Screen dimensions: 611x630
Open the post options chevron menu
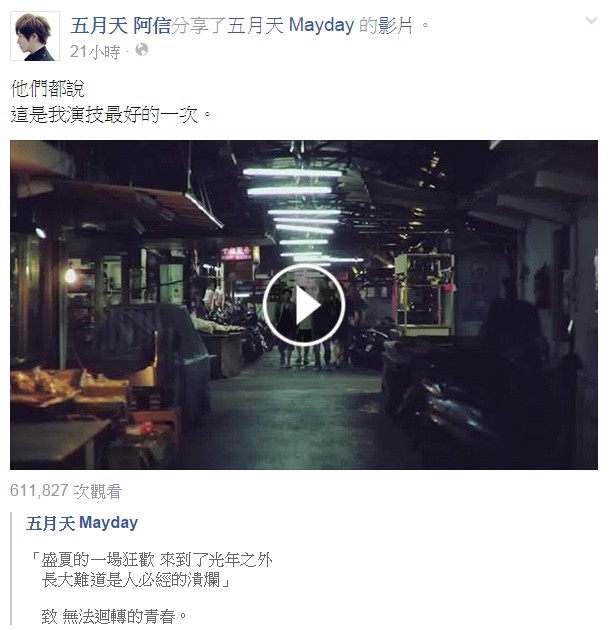point(591,20)
